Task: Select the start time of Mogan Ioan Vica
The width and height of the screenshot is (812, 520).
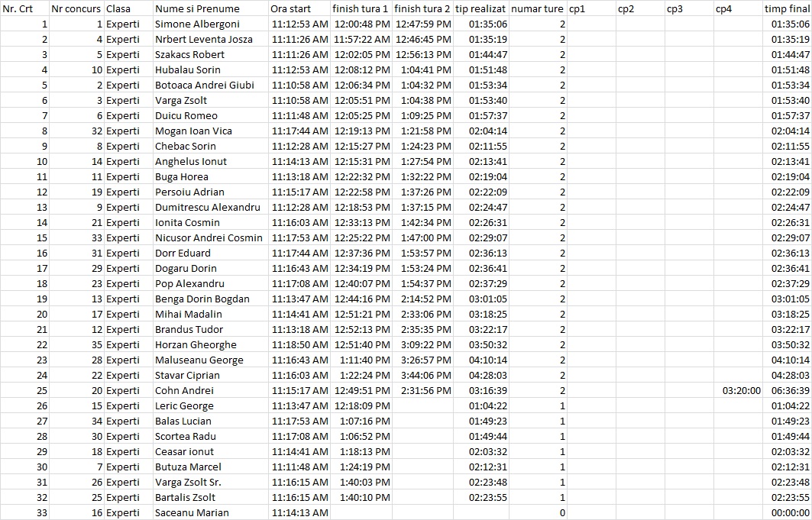Action: point(300,131)
